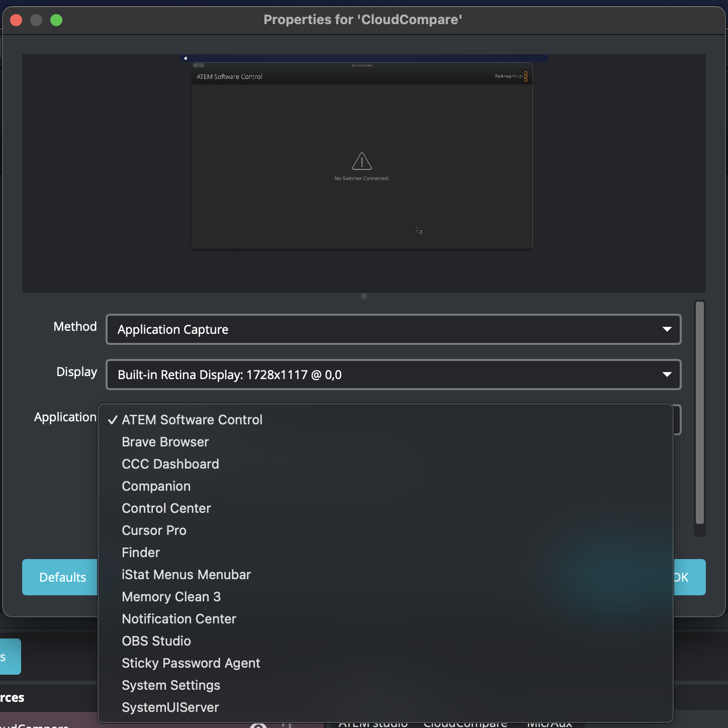Select Cursor Pro from the application list

point(154,530)
